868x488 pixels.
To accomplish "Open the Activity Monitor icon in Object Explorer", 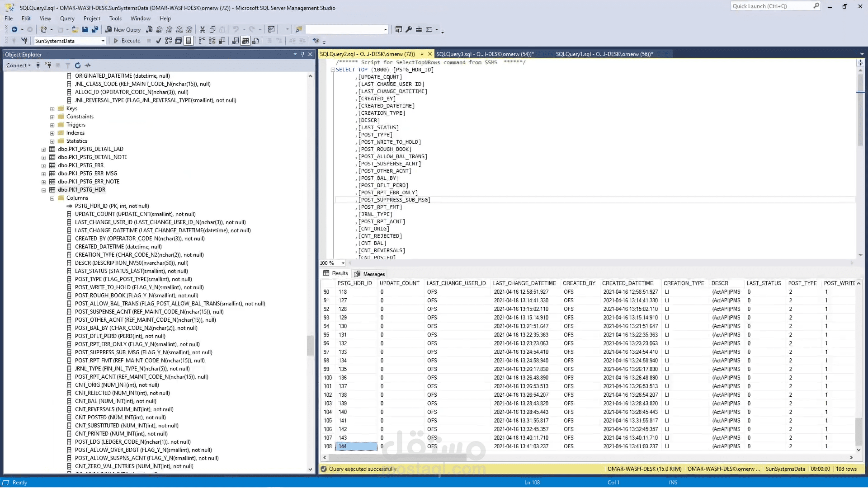I will [x=88, y=65].
